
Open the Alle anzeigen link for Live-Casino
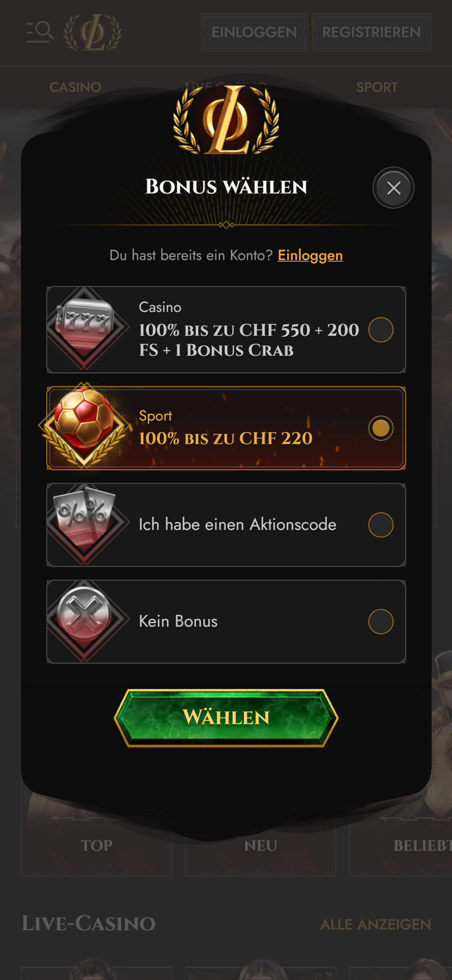375,924
